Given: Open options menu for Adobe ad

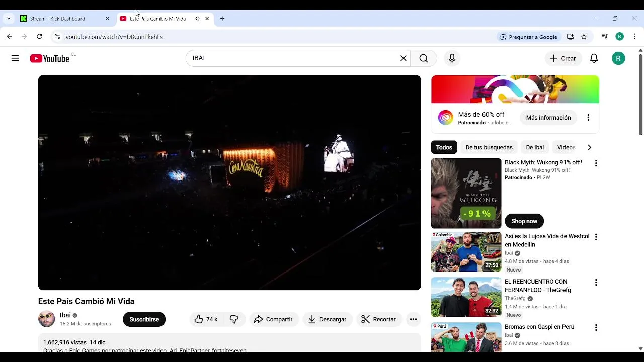Looking at the screenshot, I should [588, 118].
